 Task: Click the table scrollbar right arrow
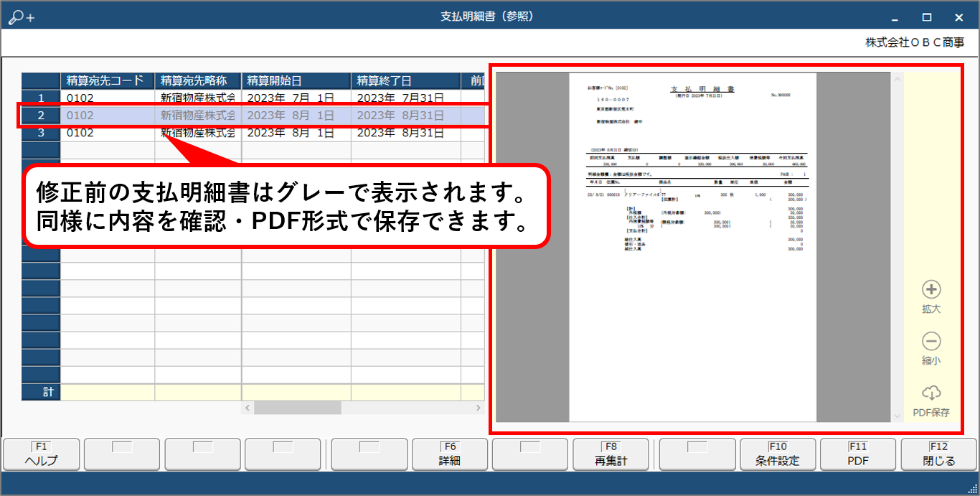[x=479, y=408]
